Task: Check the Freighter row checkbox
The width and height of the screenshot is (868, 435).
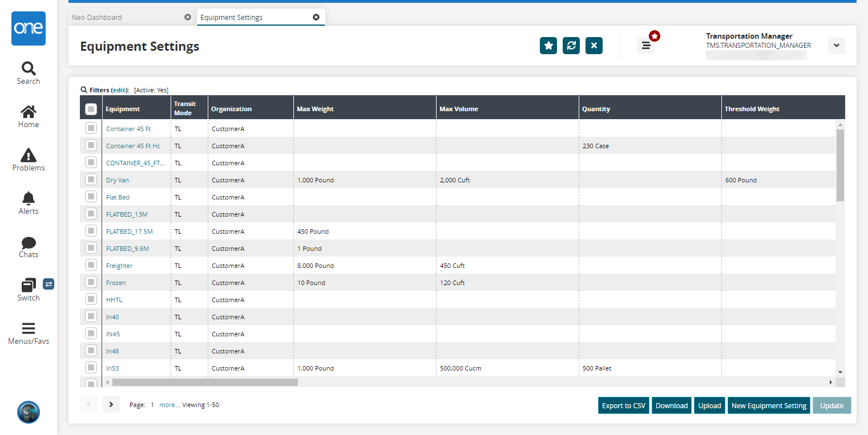Action: point(91,265)
